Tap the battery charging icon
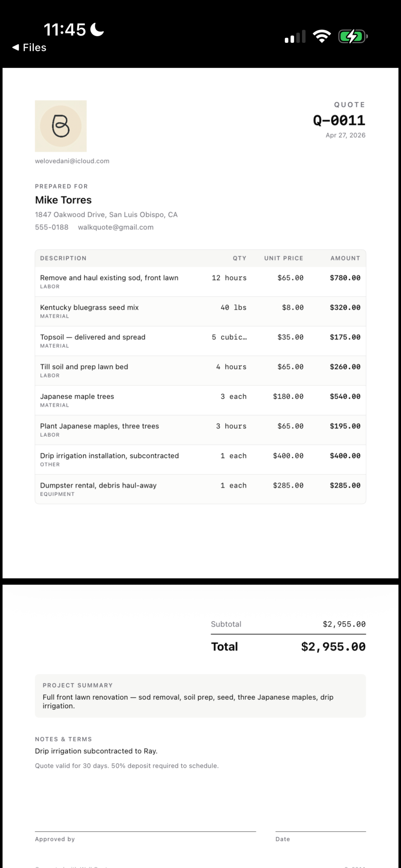The height and width of the screenshot is (868, 401). point(353,36)
